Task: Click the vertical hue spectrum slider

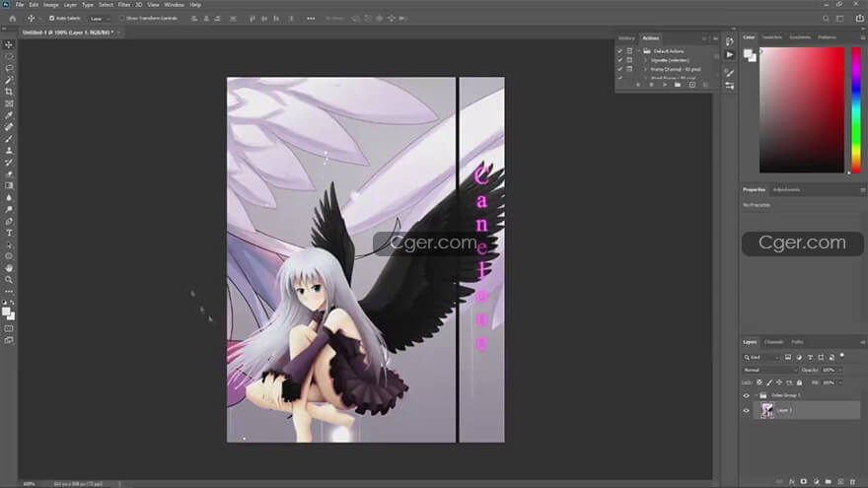Action: pos(856,109)
